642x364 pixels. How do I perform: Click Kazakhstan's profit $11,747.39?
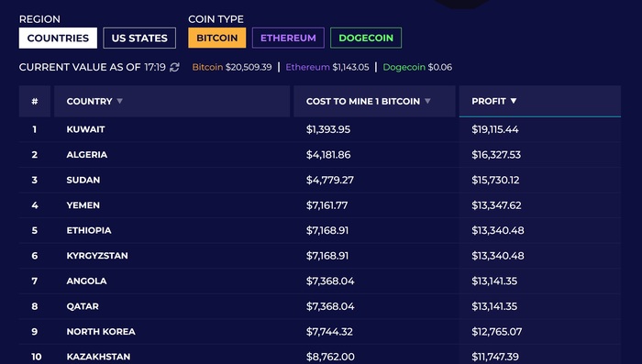point(495,357)
